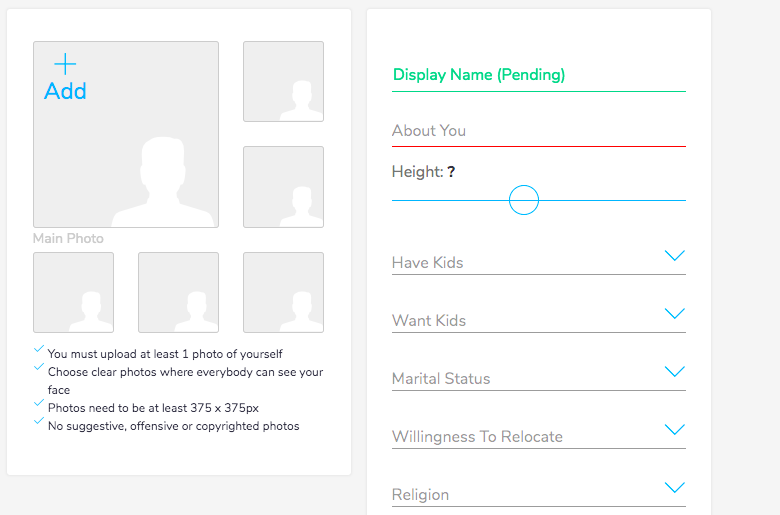
Task: Choose the middle-right small photo slot
Action: pos(283,187)
